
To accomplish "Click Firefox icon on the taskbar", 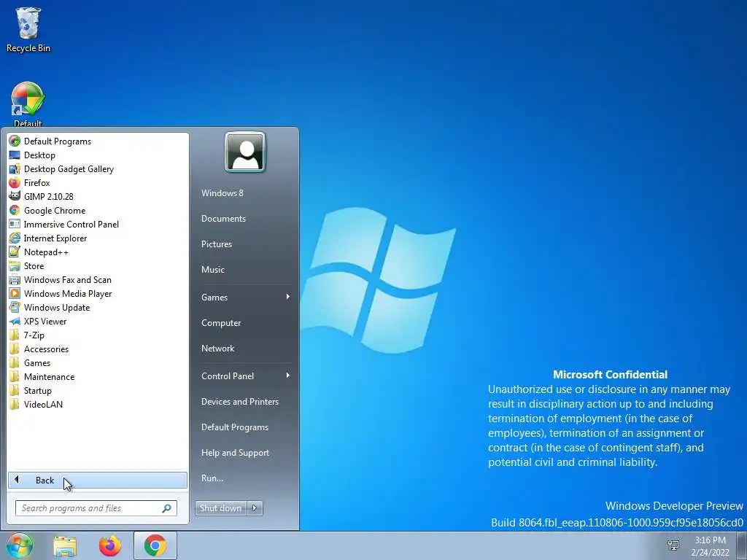I will point(110,545).
